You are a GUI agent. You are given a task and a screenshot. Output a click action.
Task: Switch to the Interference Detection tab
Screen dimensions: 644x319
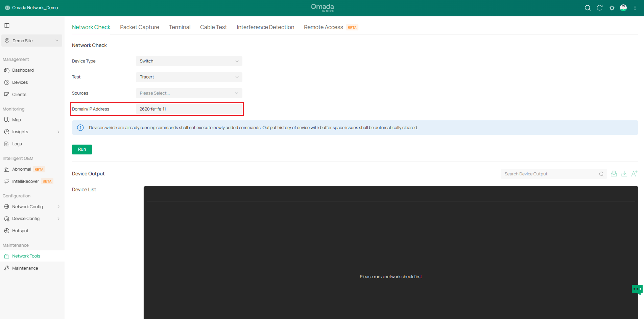click(265, 27)
